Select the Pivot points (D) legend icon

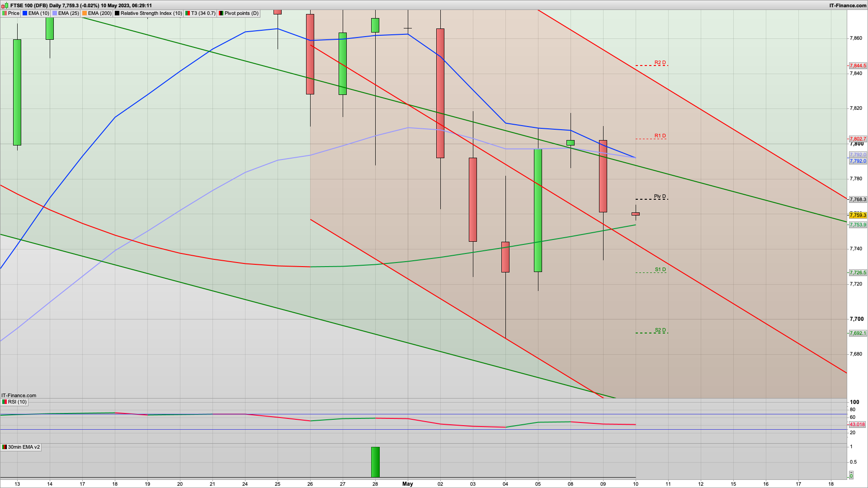click(x=221, y=14)
